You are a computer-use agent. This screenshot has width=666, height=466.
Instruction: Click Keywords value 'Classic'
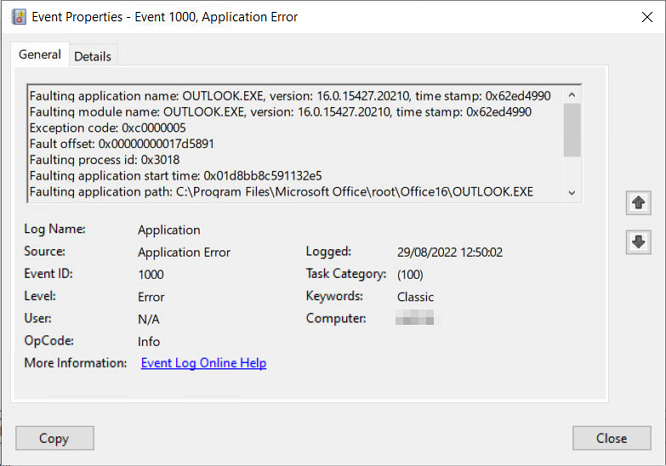(415, 297)
